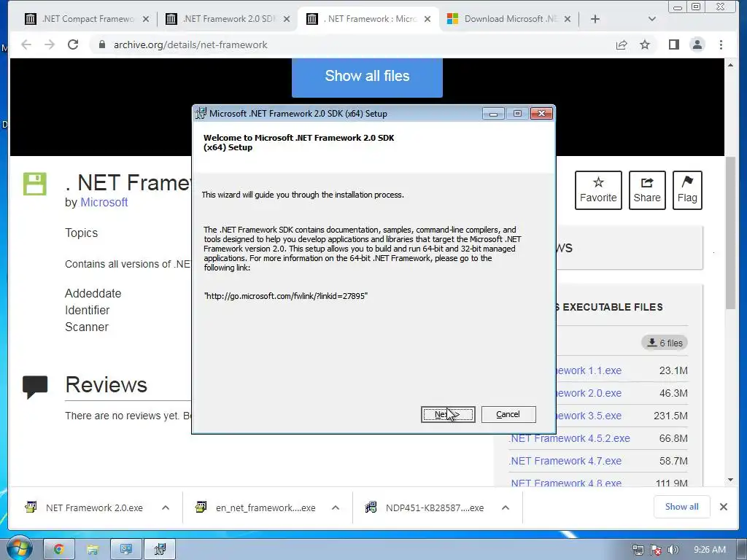This screenshot has height=560, width=747.
Task: Open downloaded en_net_framework exe
Action: click(258, 507)
